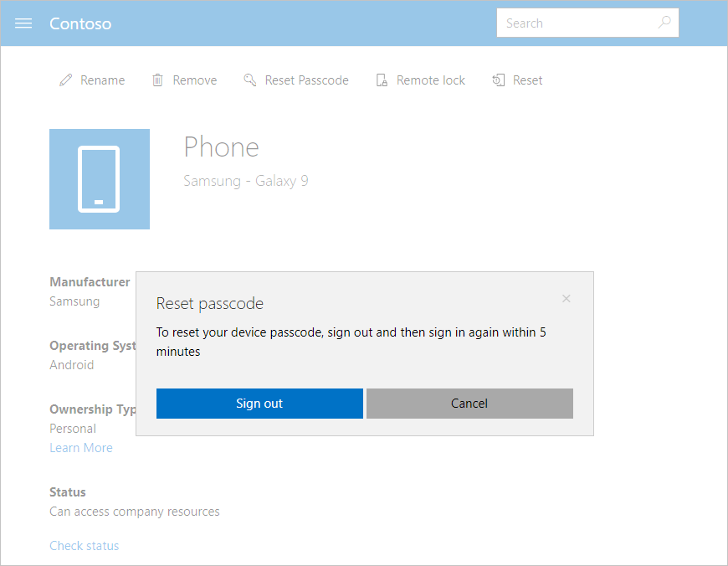Select the Rename toolbar command

(x=102, y=80)
